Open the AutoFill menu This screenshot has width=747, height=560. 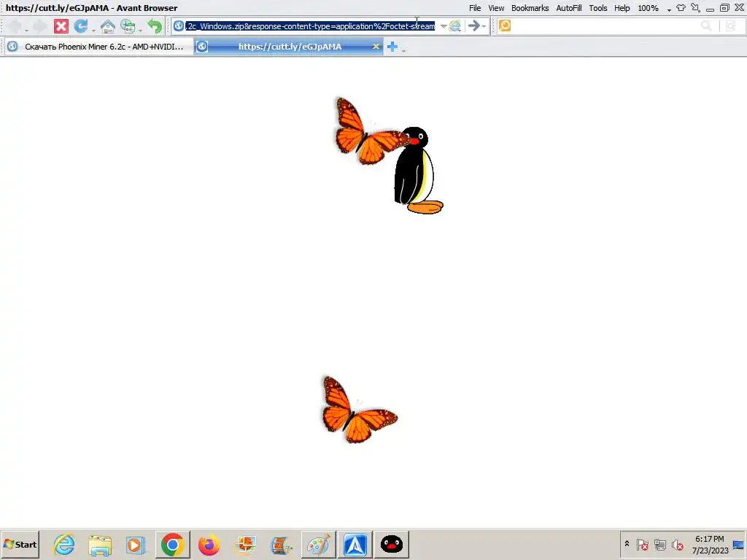click(x=569, y=8)
